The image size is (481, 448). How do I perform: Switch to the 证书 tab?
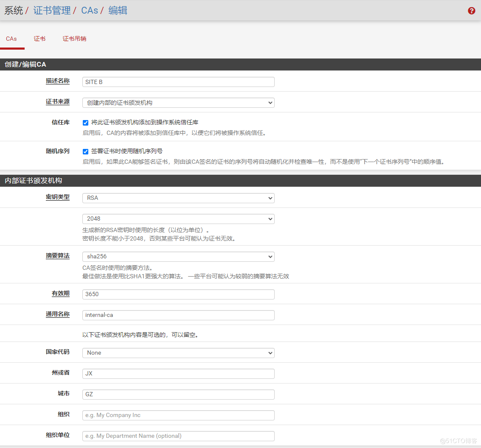point(39,39)
